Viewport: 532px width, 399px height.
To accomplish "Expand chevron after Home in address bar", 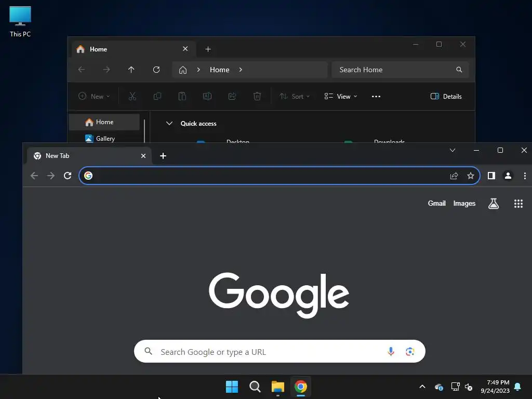I will 241,70.
